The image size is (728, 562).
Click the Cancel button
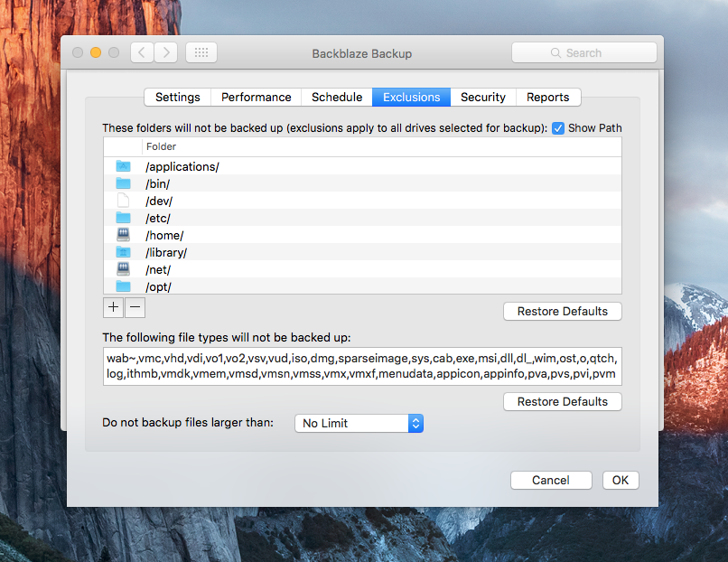551,481
